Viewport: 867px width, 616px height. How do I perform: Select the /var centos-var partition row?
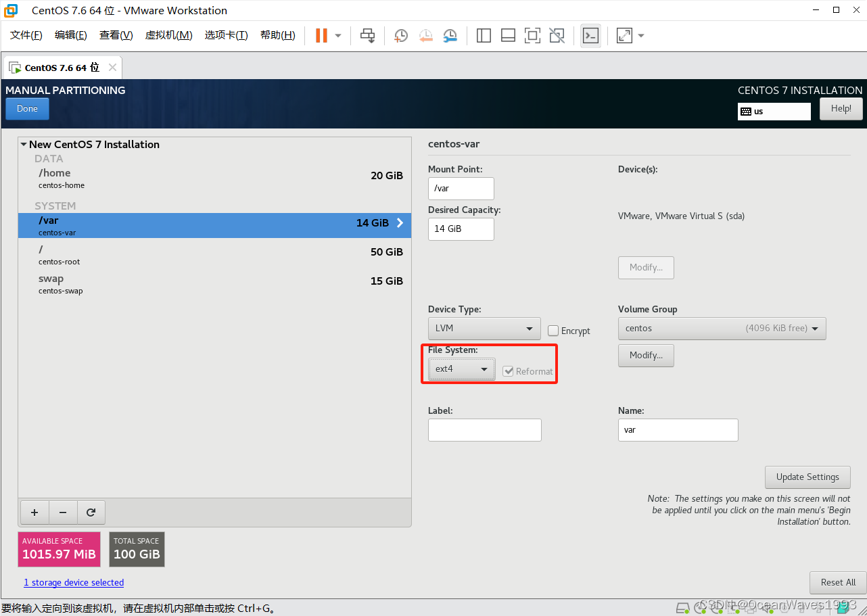tap(214, 226)
